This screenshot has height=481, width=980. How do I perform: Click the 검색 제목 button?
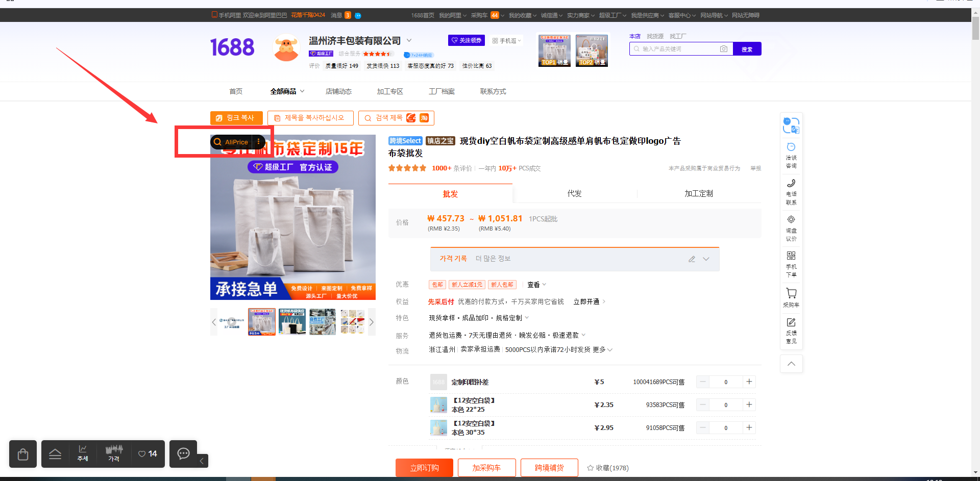click(396, 118)
